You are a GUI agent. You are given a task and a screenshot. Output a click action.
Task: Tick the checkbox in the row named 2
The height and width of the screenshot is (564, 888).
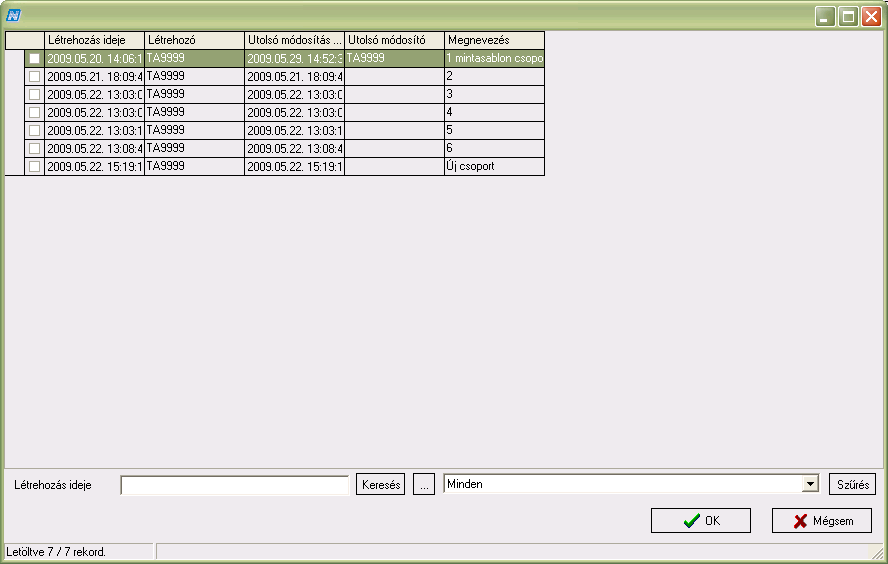(x=35, y=76)
